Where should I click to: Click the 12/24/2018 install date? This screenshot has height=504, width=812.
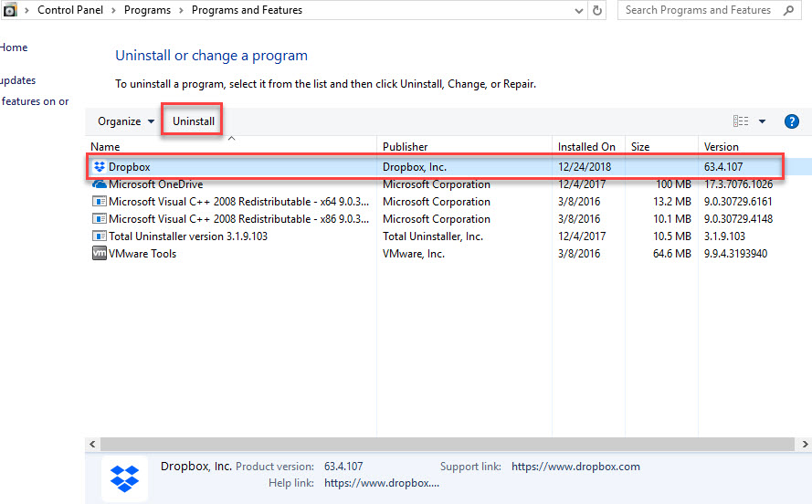pyautogui.click(x=585, y=166)
